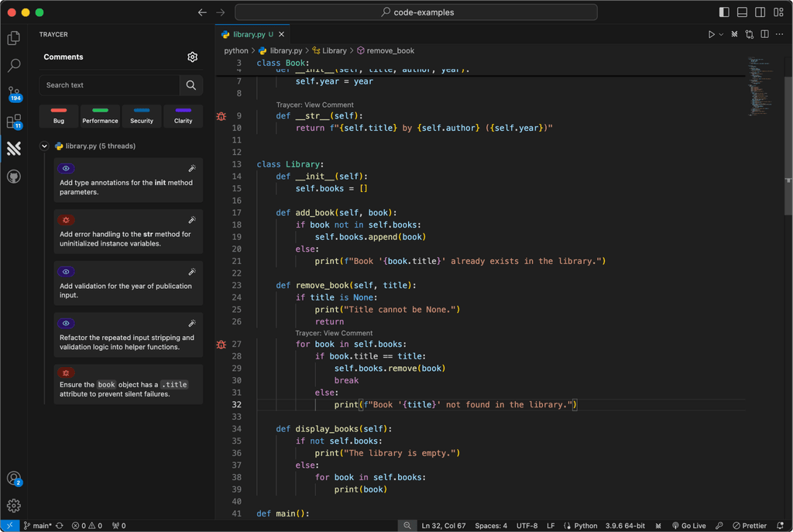Collapse the library.py (5 threads) group

44,146
